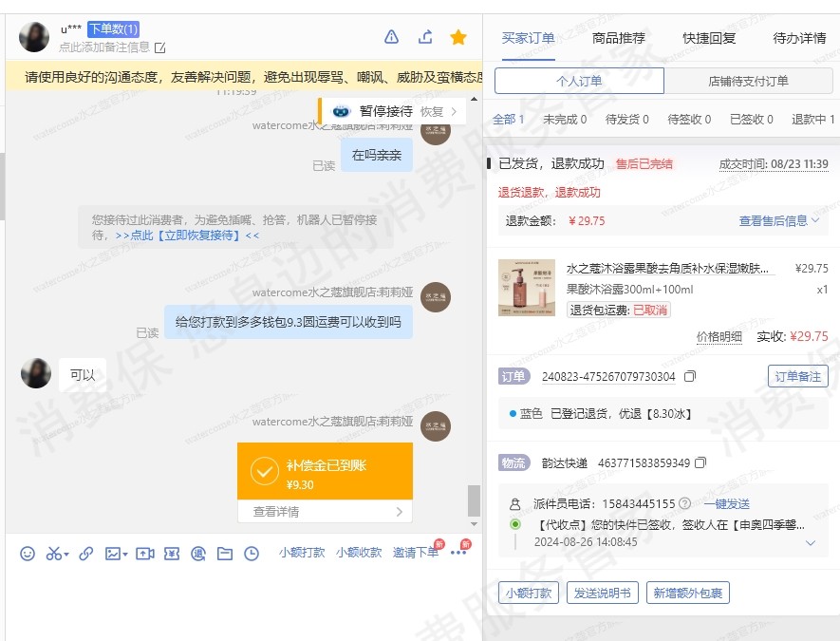This screenshot has width=840, height=641.
Task: Open the emoji picker in chat toolbar
Action: 28,553
